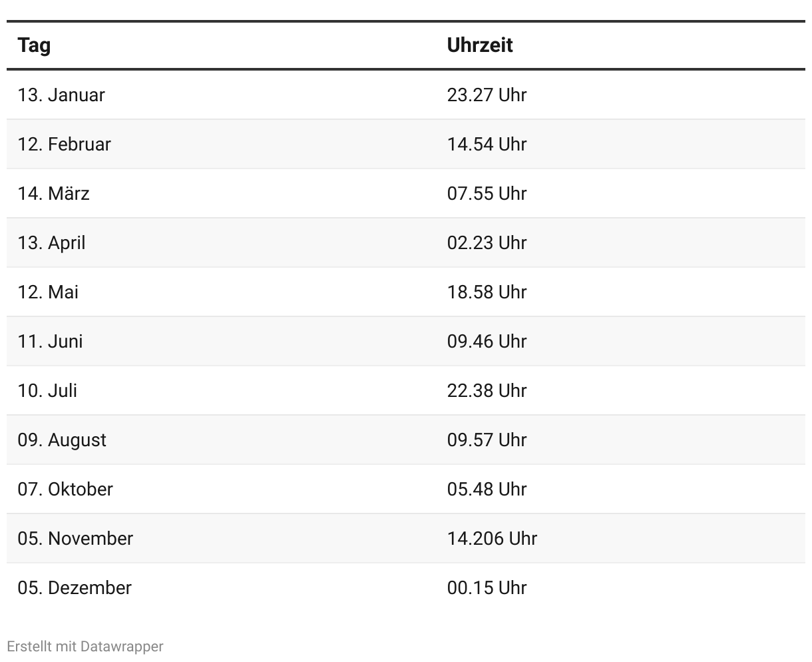Click the Tag column header
This screenshot has width=812, height=662.
[x=34, y=45]
